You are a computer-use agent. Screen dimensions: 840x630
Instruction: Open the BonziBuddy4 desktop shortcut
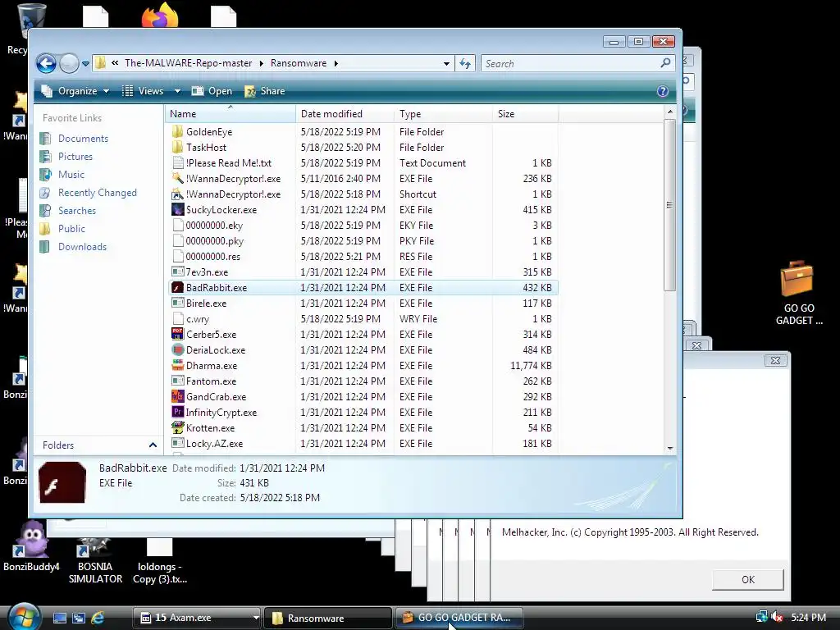click(x=31, y=546)
